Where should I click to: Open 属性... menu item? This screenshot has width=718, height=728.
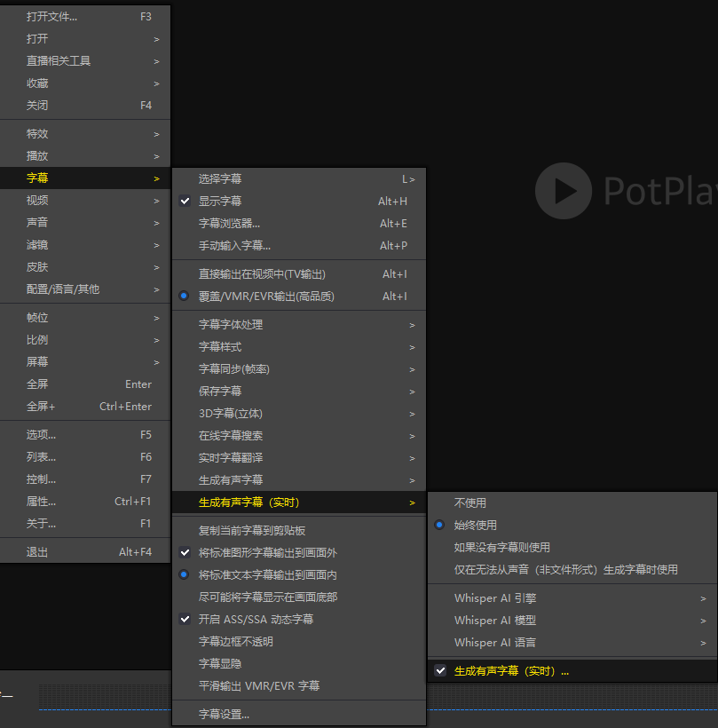tap(85, 502)
